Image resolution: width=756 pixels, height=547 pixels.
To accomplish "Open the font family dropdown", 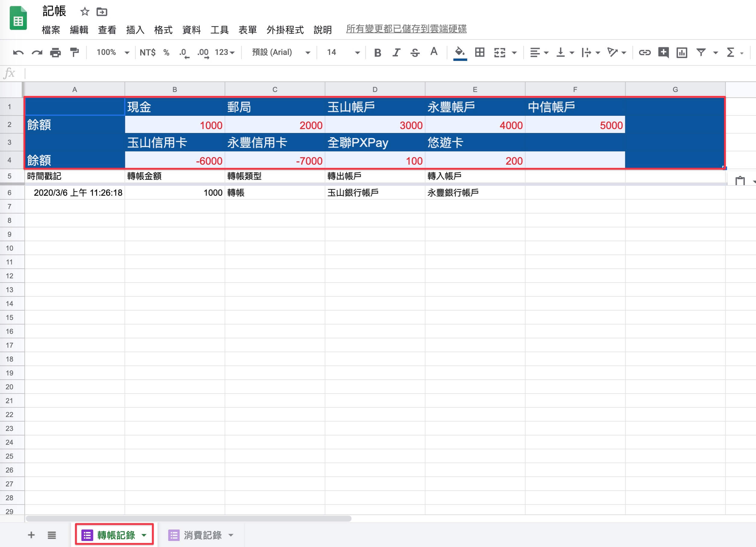I will click(x=281, y=52).
